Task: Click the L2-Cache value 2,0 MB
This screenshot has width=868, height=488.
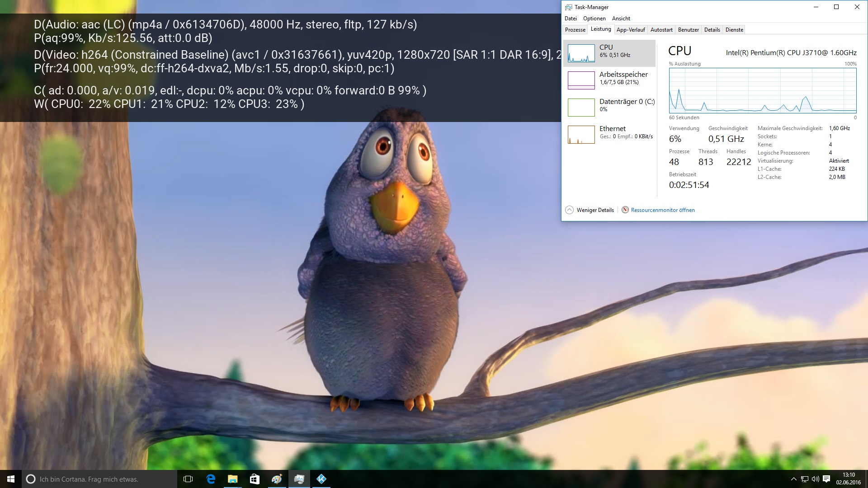Action: [837, 177]
